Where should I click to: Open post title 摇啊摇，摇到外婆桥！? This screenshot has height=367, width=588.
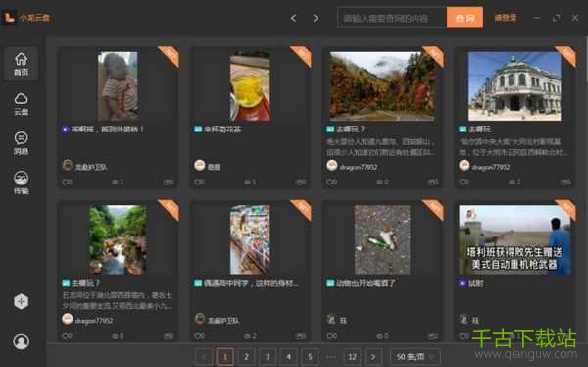108,130
